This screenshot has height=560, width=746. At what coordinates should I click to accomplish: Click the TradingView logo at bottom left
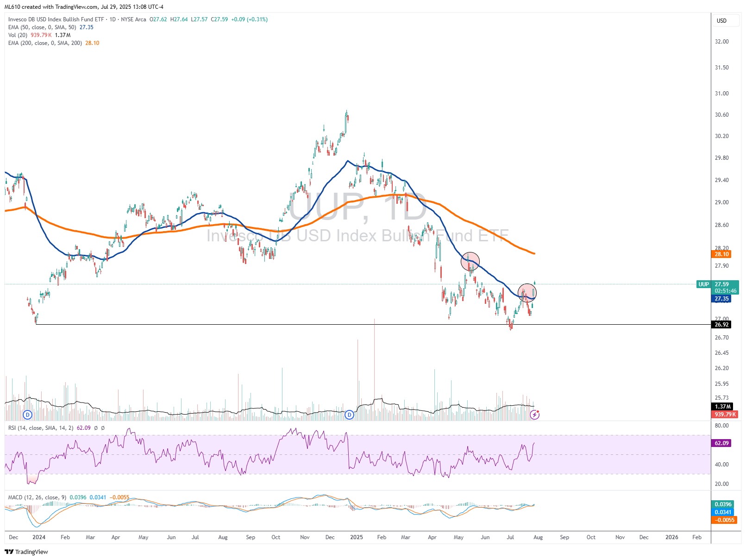[26, 552]
